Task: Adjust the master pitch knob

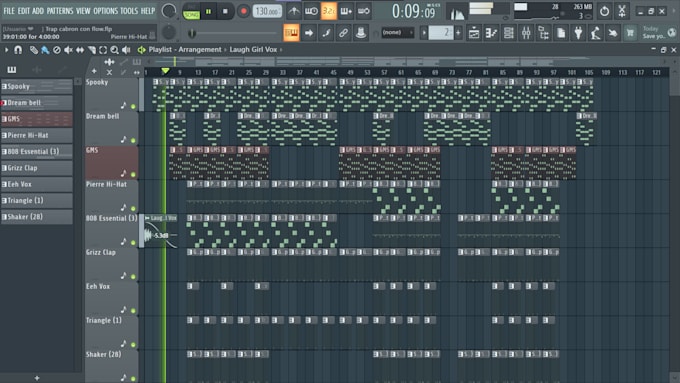Action: click(169, 33)
